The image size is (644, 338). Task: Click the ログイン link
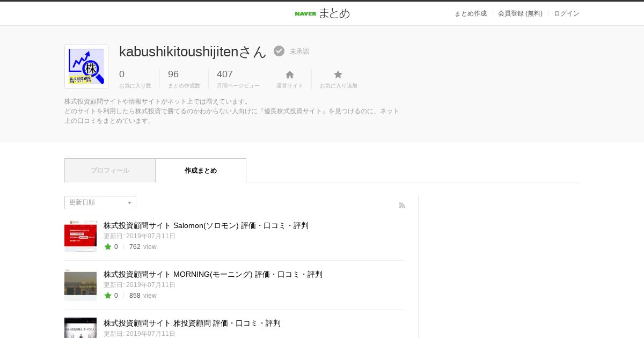coord(567,13)
